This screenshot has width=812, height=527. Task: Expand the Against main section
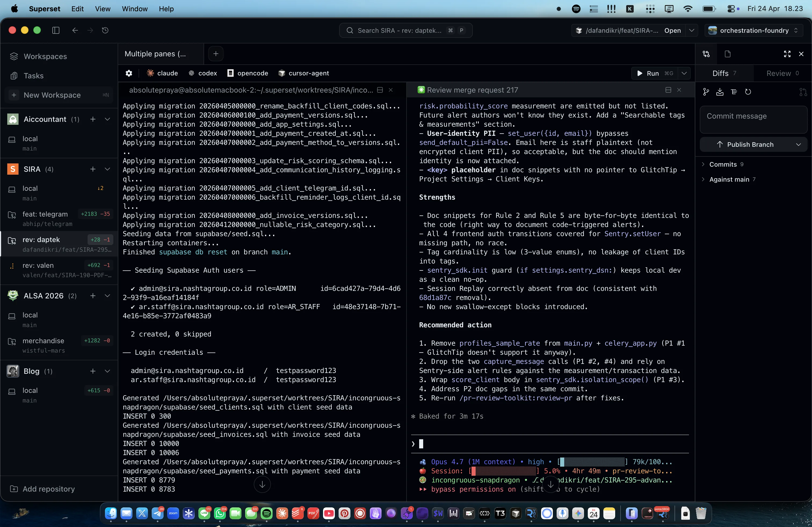tap(729, 179)
